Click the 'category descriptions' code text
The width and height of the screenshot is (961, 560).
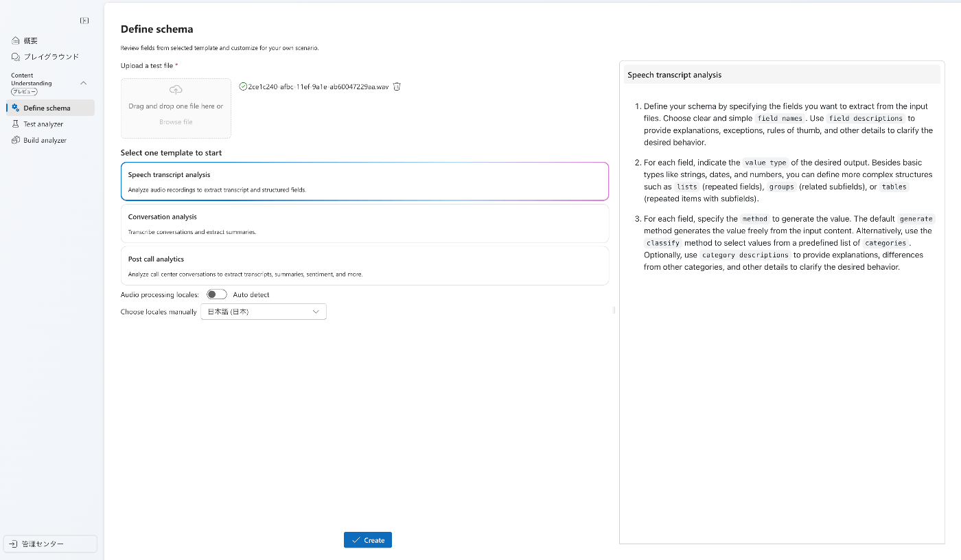coord(746,255)
